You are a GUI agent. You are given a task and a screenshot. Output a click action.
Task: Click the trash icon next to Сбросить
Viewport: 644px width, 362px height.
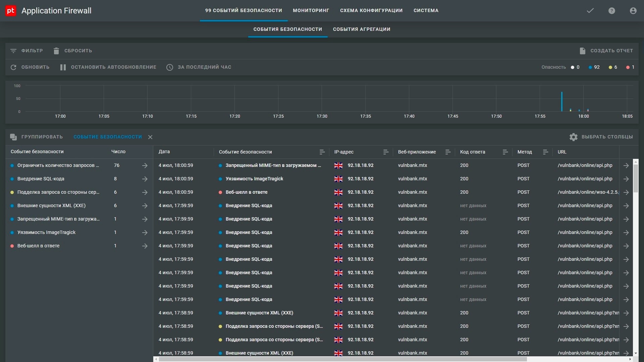tap(56, 51)
